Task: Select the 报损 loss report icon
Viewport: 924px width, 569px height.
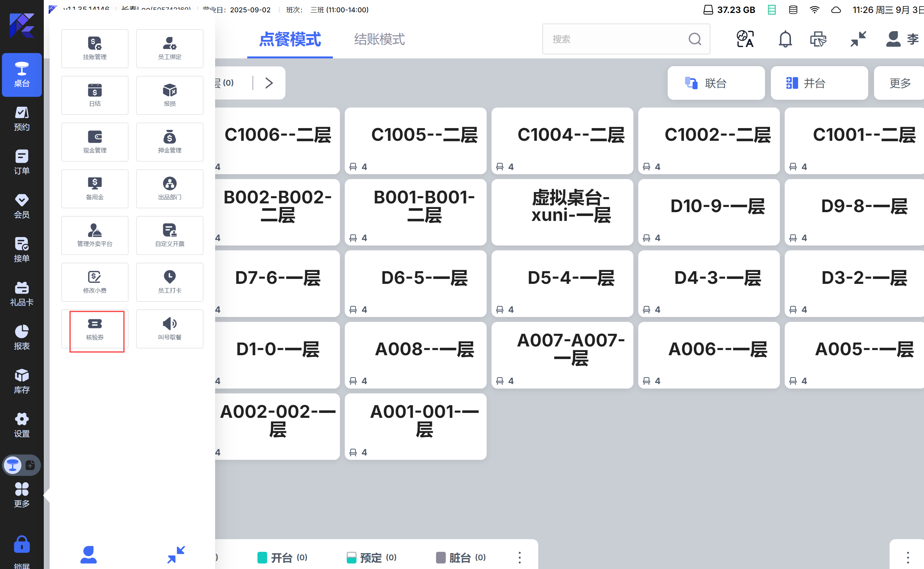Action: click(169, 95)
